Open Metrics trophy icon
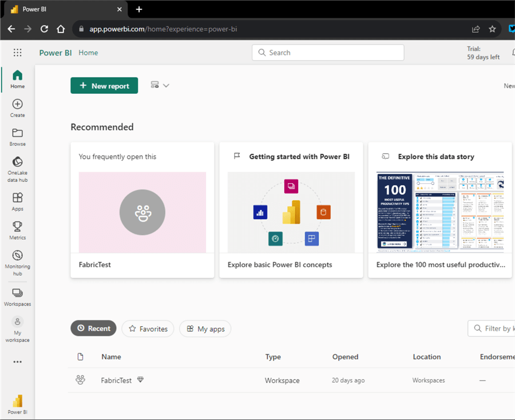 (x=17, y=231)
